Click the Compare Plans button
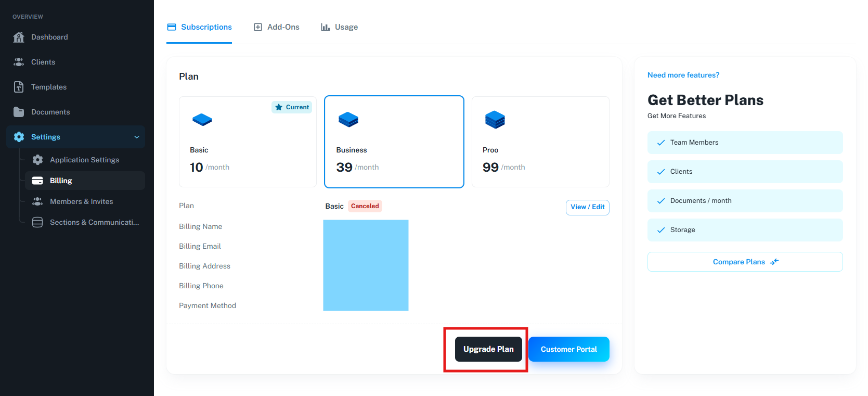Image resolution: width=868 pixels, height=396 pixels. click(745, 262)
